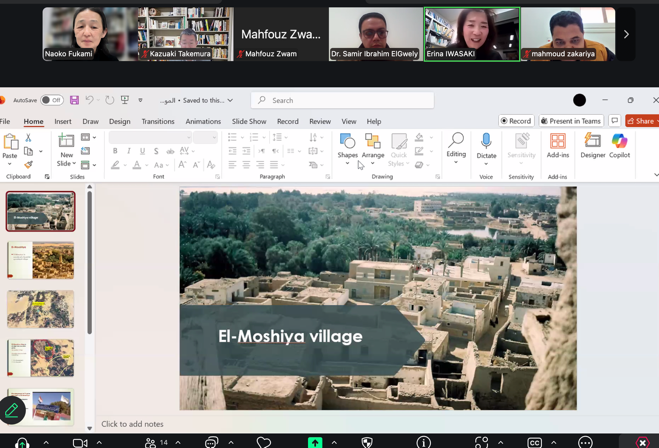Toggle the Zoom video camera button
This screenshot has height=448, width=659.
[80, 442]
